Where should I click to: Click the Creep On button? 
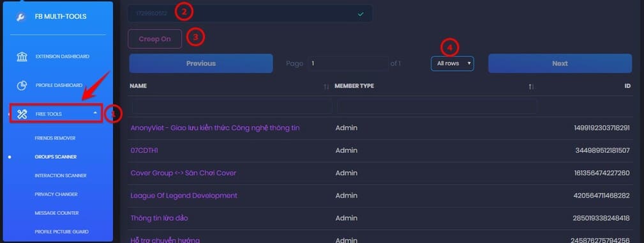(x=155, y=39)
